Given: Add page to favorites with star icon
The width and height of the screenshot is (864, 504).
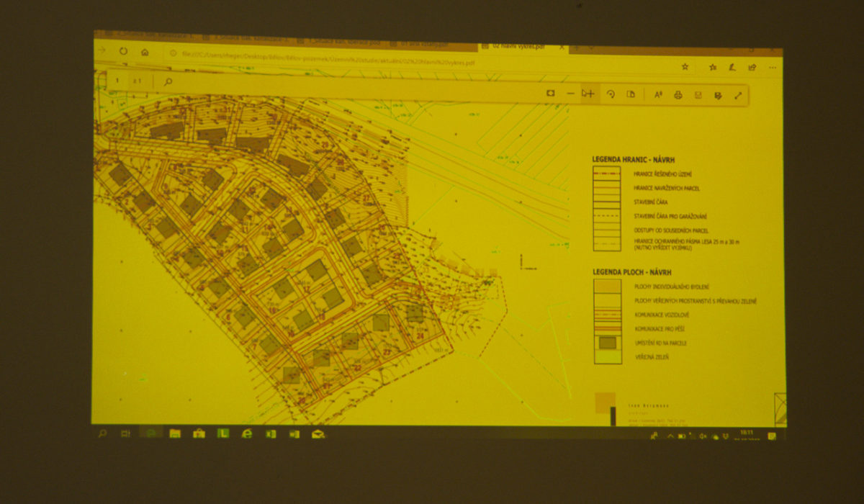Looking at the screenshot, I should point(685,66).
